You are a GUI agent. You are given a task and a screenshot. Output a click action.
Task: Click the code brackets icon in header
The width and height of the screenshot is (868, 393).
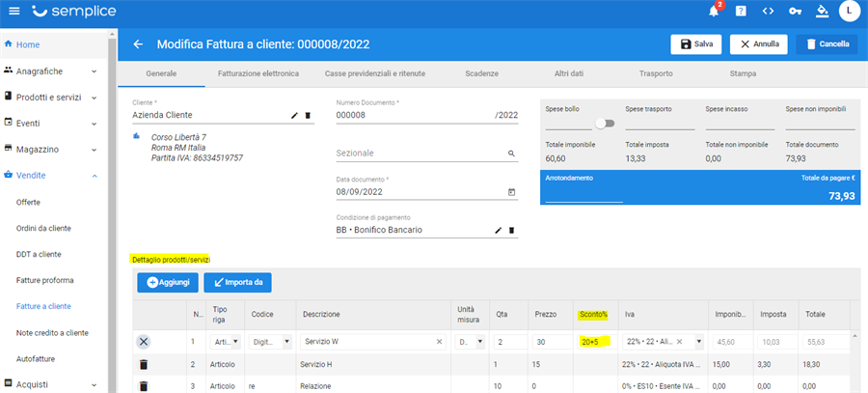768,12
